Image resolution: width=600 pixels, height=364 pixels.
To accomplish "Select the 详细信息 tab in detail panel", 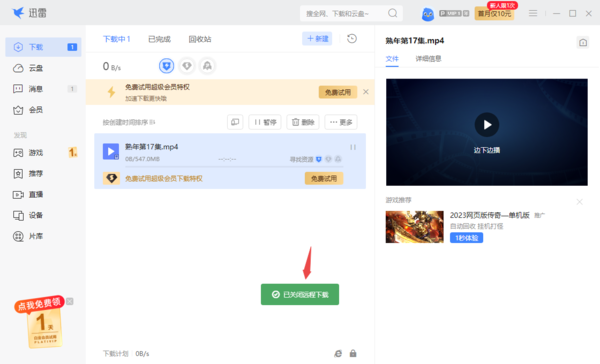I will pyautogui.click(x=428, y=59).
